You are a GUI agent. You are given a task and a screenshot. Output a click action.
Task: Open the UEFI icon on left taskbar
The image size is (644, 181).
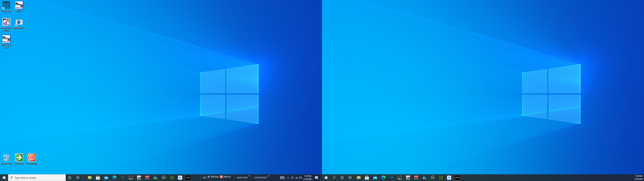tap(164, 177)
